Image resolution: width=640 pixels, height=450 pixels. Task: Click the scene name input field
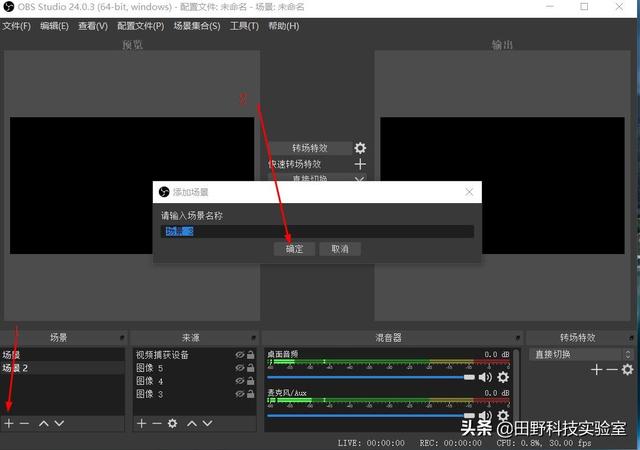click(x=317, y=232)
